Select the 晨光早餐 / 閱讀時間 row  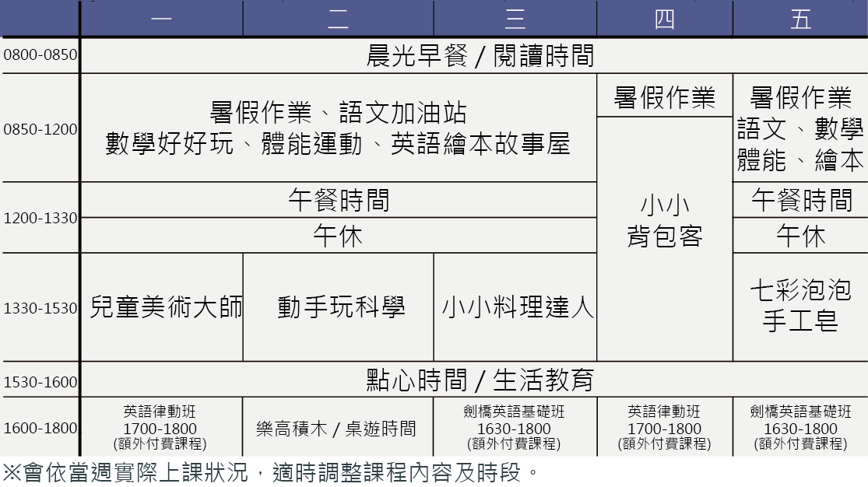coord(480,55)
